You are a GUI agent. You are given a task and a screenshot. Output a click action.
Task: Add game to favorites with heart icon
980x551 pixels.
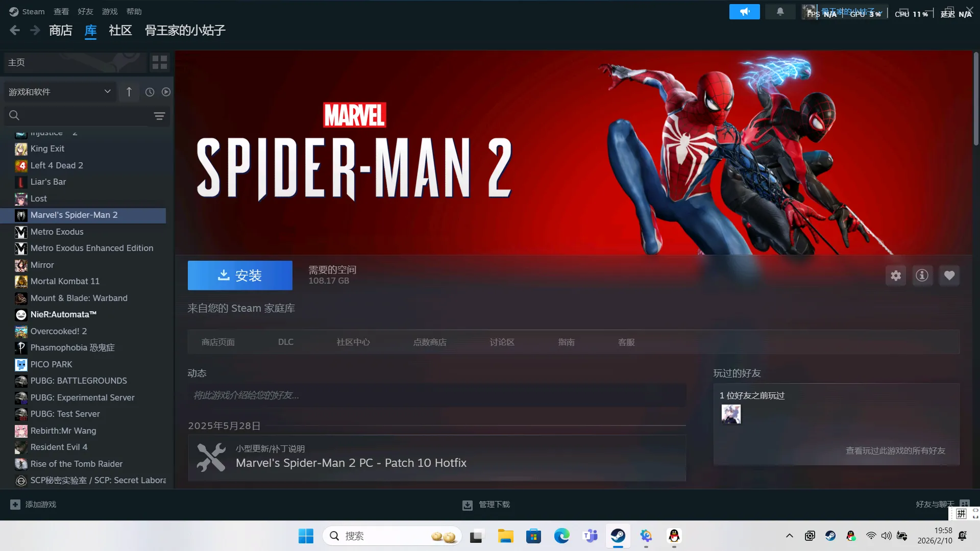point(949,276)
